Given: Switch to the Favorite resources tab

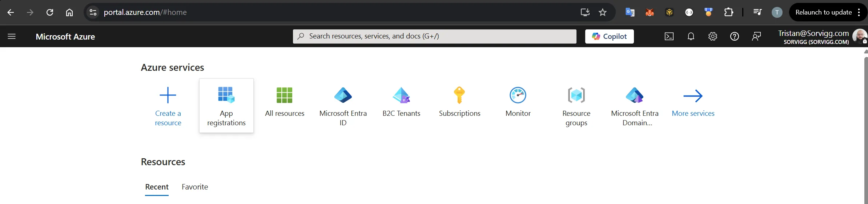Looking at the screenshot, I should [195, 187].
